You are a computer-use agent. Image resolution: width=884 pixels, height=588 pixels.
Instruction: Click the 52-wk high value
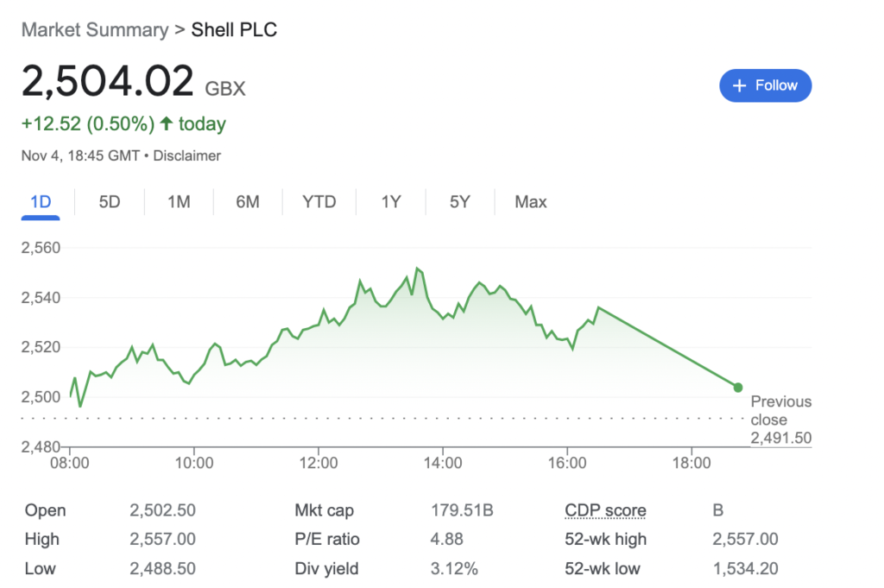click(745, 539)
